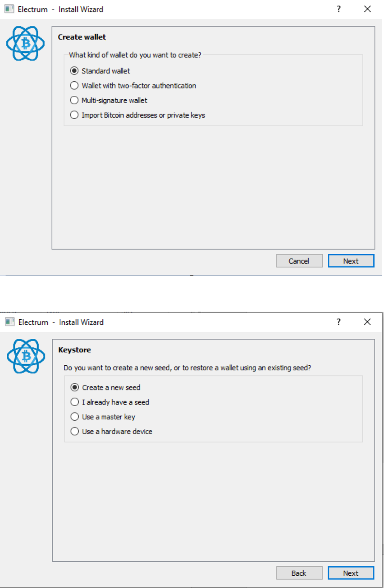This screenshot has height=588, width=384.
Task: Choose Wallet with two-factor authentication
Action: tap(74, 86)
